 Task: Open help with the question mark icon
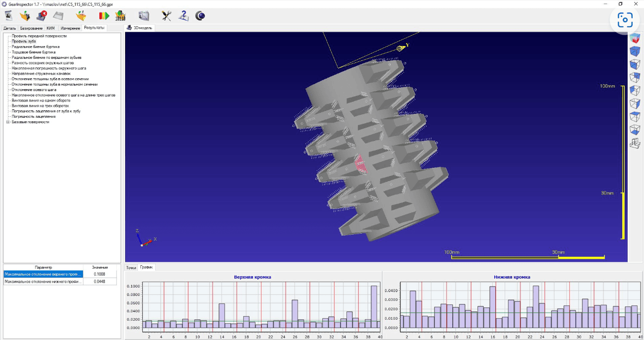pyautogui.click(x=183, y=16)
